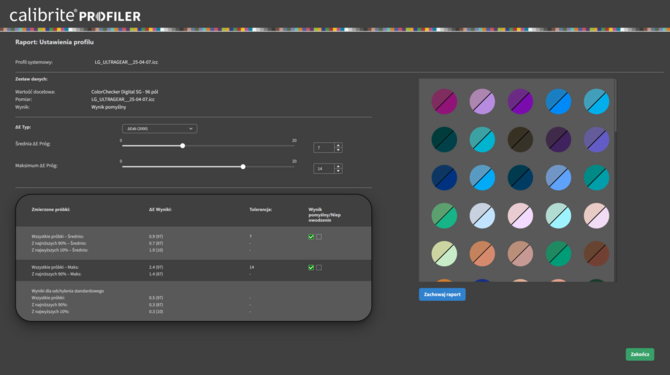Image resolution: width=670 pixels, height=375 pixels.
Task: Click the maximum ΔE threshold slider handle
Action: [x=243, y=167]
